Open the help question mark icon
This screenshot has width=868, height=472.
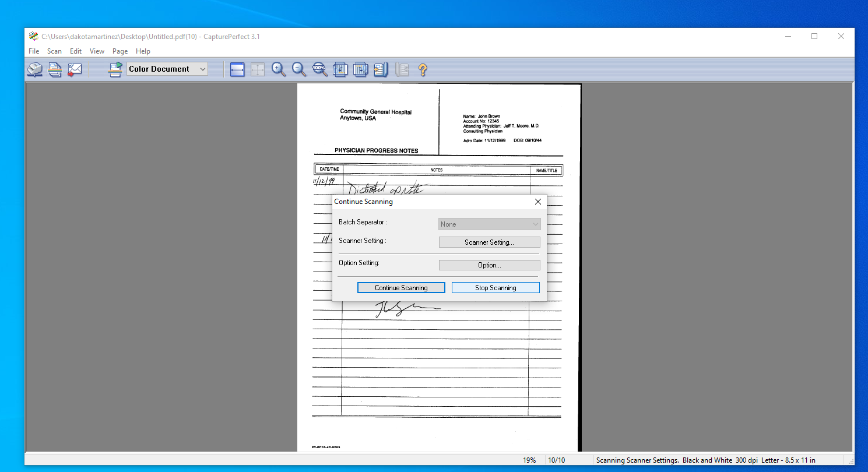[423, 69]
